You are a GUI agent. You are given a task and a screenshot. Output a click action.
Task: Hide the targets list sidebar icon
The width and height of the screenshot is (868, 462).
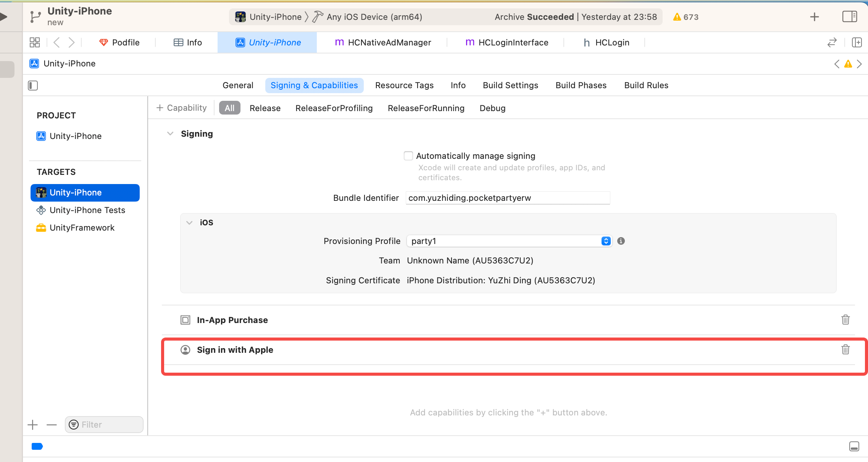click(x=33, y=86)
